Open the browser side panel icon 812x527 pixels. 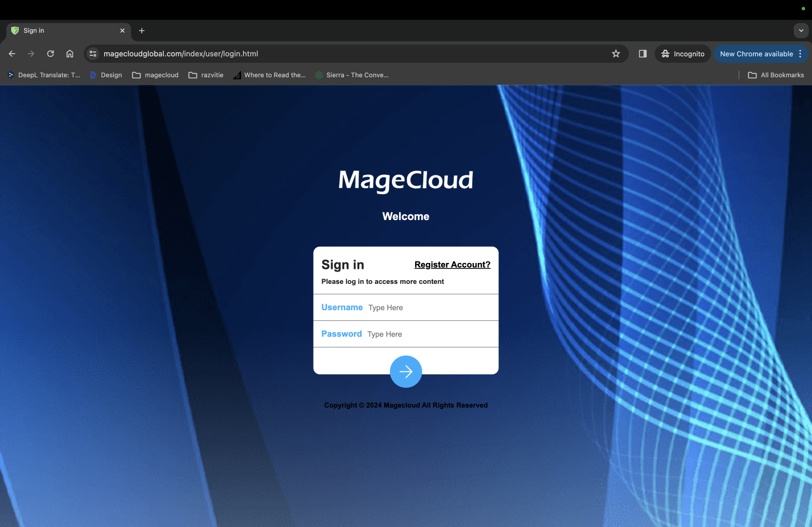pos(642,54)
